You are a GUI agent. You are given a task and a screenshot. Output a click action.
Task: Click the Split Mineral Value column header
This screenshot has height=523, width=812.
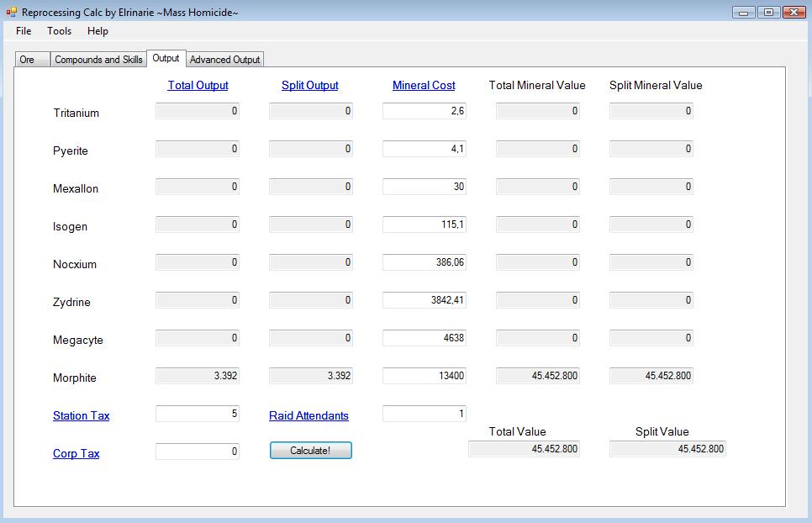pos(656,86)
